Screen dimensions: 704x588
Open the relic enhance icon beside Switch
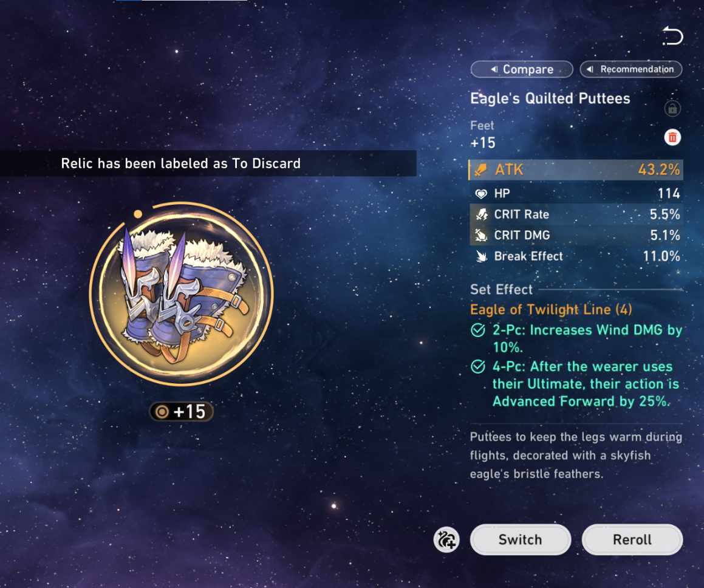click(x=446, y=539)
